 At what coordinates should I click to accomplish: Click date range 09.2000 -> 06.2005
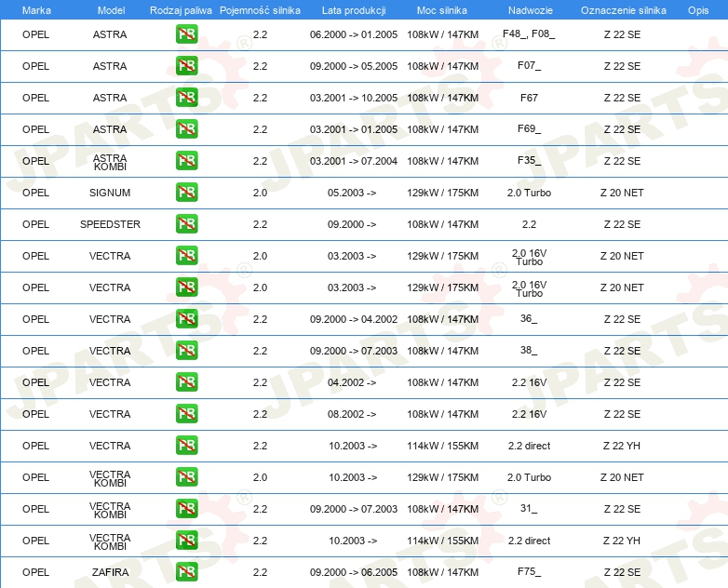coord(354,572)
